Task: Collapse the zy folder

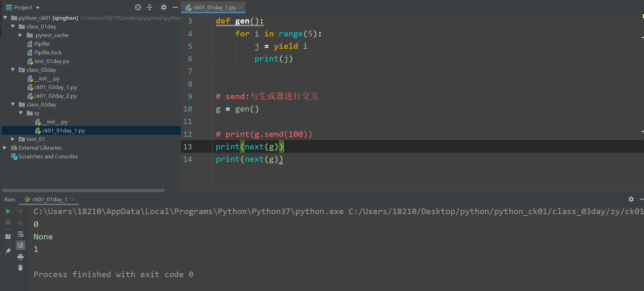Action: click(x=21, y=113)
